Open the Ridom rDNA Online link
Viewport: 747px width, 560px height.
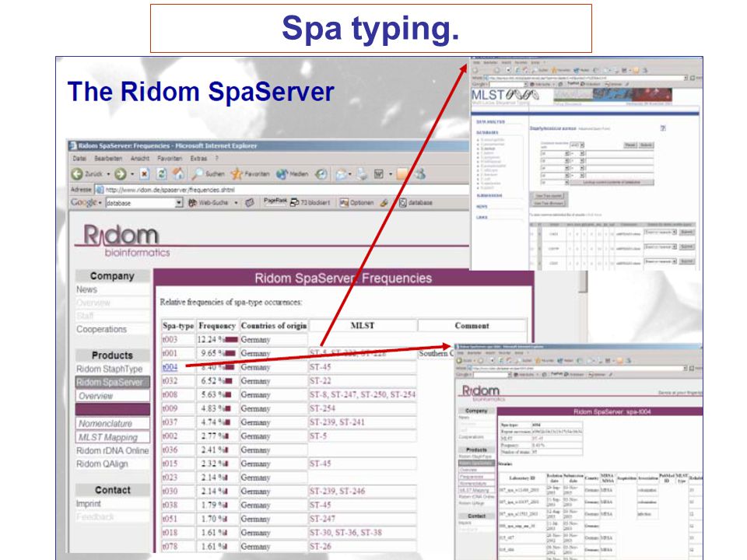click(112, 450)
